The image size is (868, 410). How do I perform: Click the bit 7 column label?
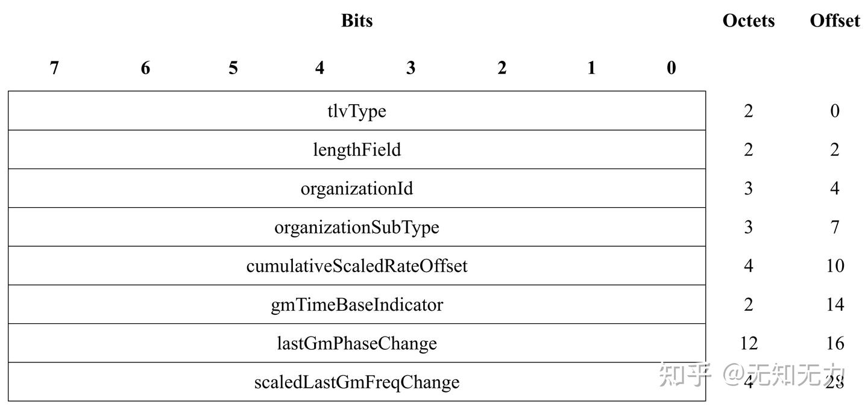click(54, 68)
